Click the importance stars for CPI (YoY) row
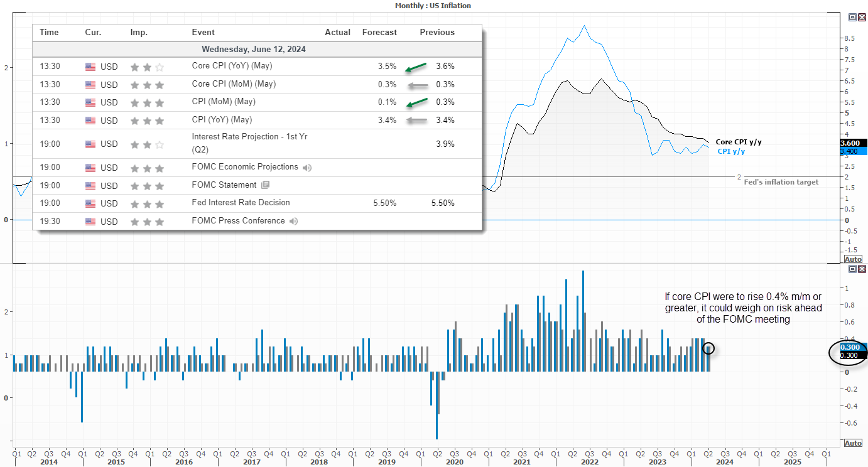 click(x=147, y=121)
